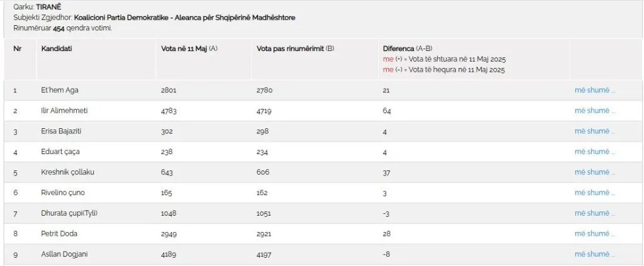Click the 'Diferenca (A-B)' column header
Image resolution: width=644 pixels, height=266 pixels.
(x=408, y=48)
